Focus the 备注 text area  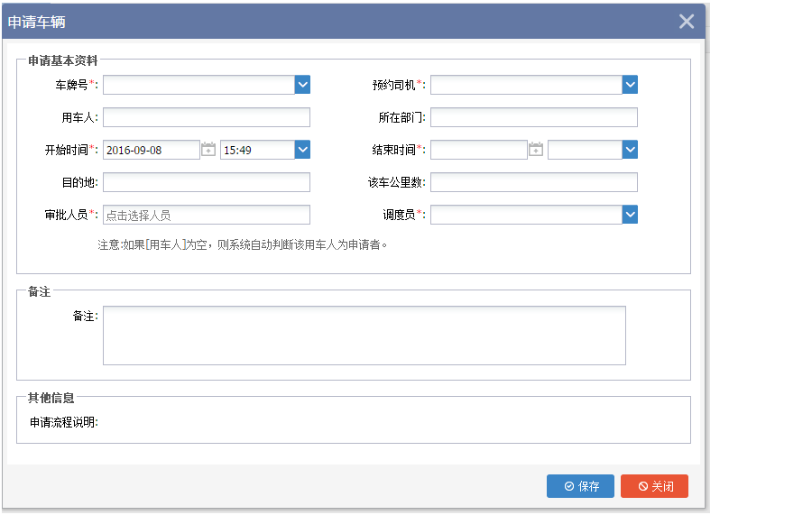tap(364, 336)
